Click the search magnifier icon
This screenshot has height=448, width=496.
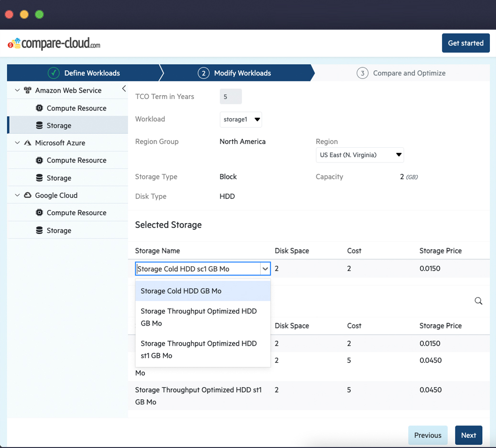pos(478,301)
